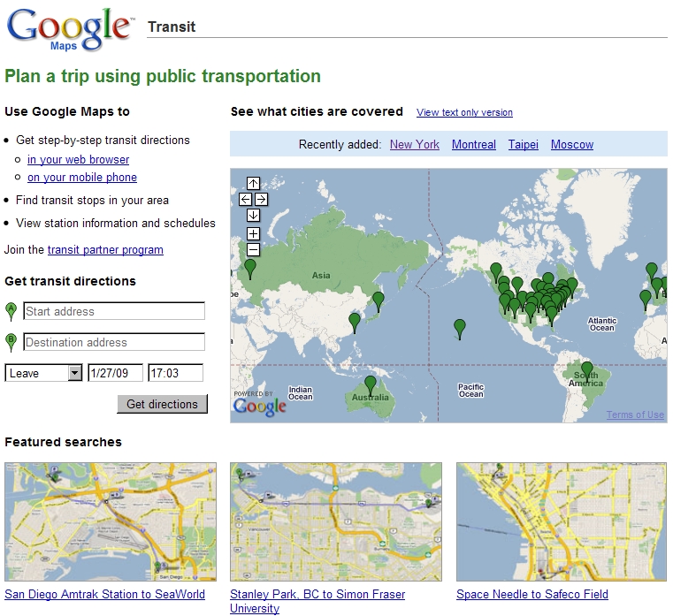Pan the map up with the arrow
The height and width of the screenshot is (616, 673).
[x=253, y=184]
